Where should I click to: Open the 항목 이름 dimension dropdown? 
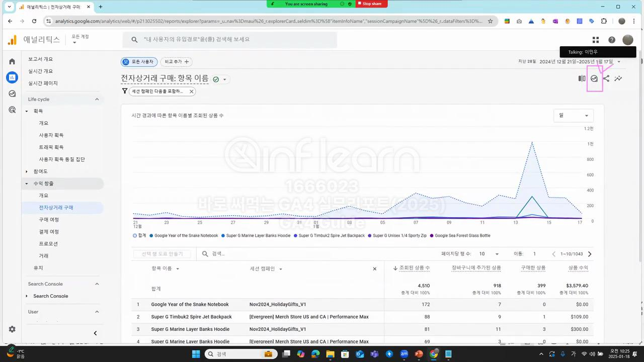pyautogui.click(x=166, y=268)
